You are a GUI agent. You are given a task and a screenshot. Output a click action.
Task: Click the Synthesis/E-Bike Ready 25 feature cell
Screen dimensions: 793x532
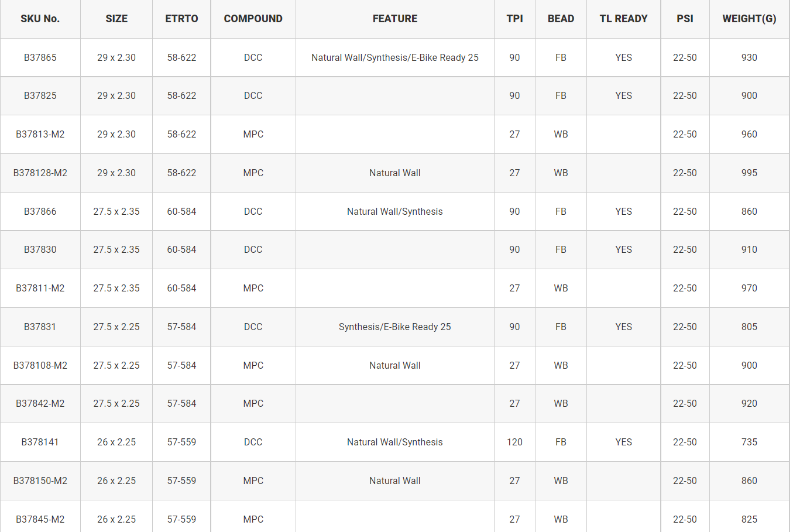pos(395,327)
